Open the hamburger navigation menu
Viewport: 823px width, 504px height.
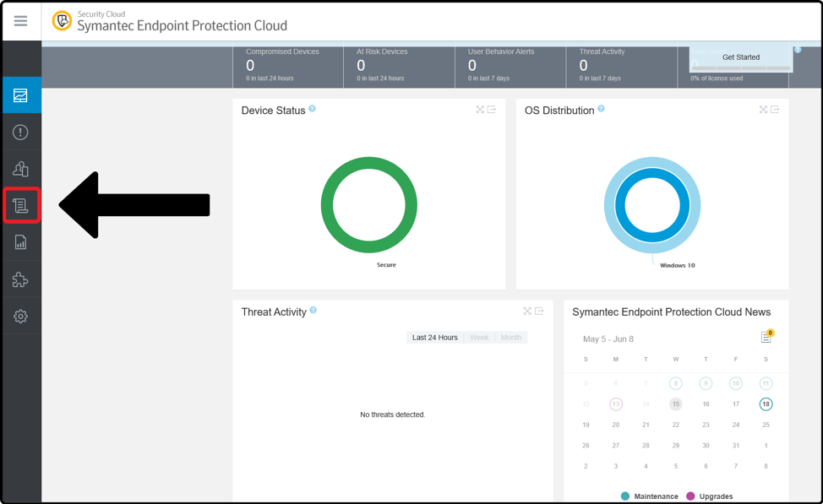(20, 21)
